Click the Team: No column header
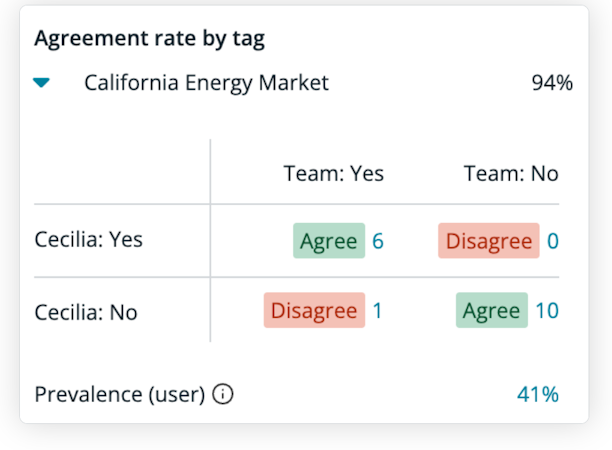 (x=511, y=173)
